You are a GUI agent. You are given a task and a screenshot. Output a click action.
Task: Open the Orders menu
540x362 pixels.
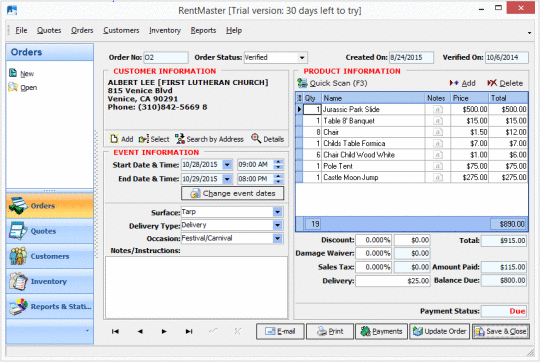(82, 30)
